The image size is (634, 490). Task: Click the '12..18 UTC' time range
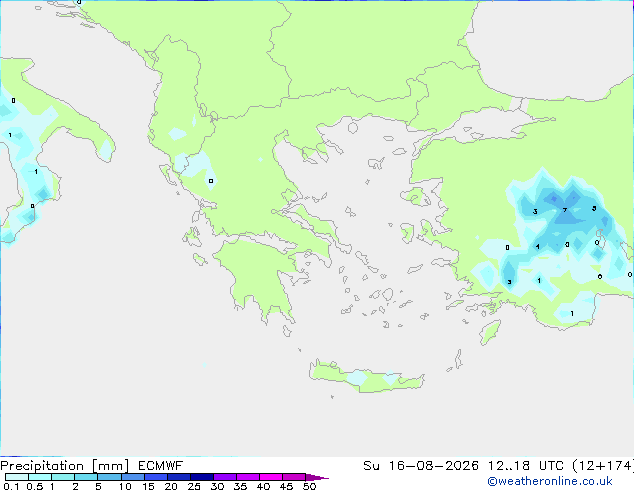526,466
